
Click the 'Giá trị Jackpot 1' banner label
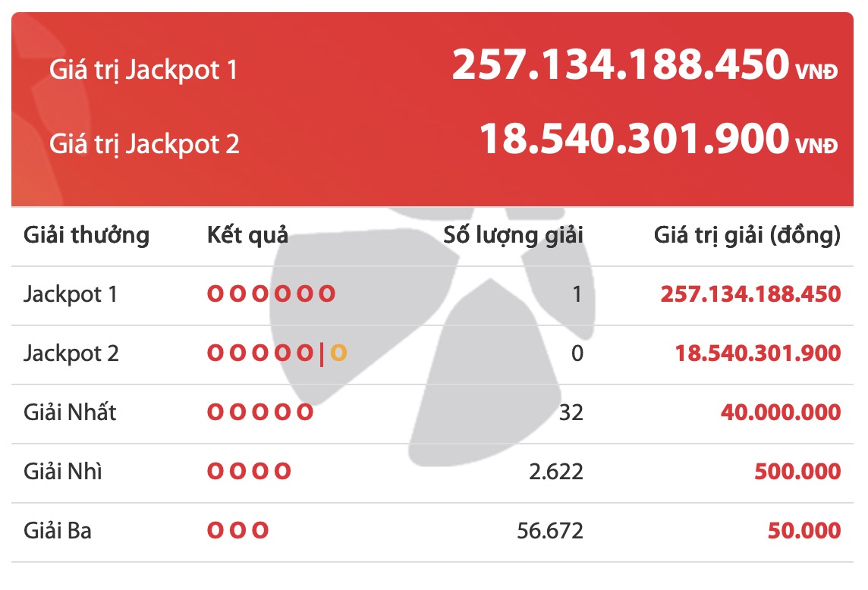click(143, 70)
